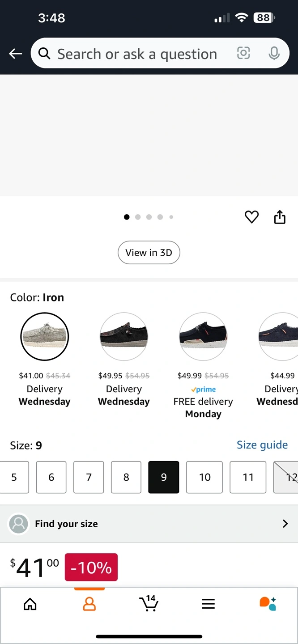This screenshot has width=298, height=644.
Task: Expand the Find your size row
Action: coord(149,524)
